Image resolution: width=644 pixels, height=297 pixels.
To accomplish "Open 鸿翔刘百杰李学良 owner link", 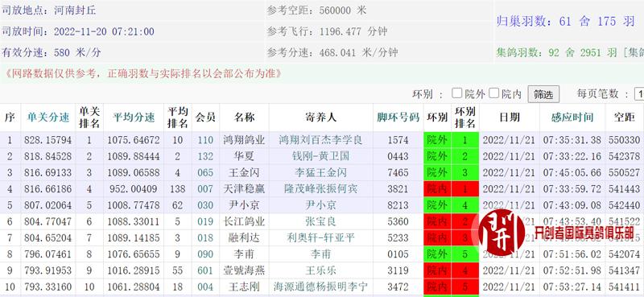I will 320,140.
